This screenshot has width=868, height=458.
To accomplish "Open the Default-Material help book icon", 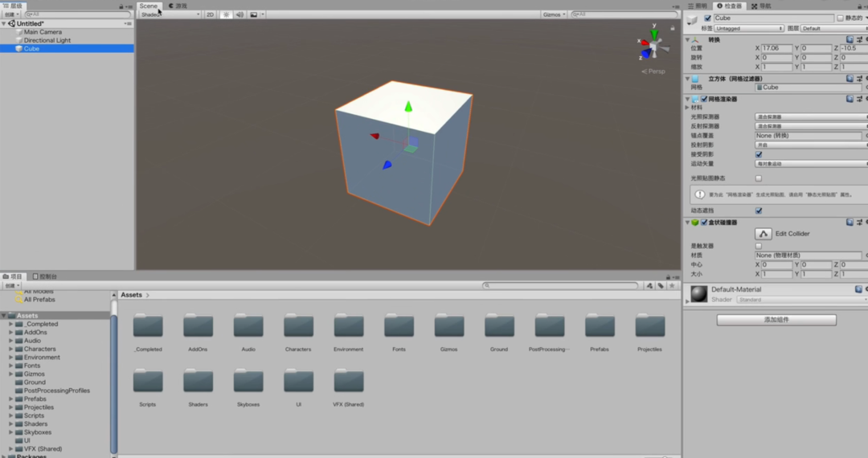I will (858, 289).
